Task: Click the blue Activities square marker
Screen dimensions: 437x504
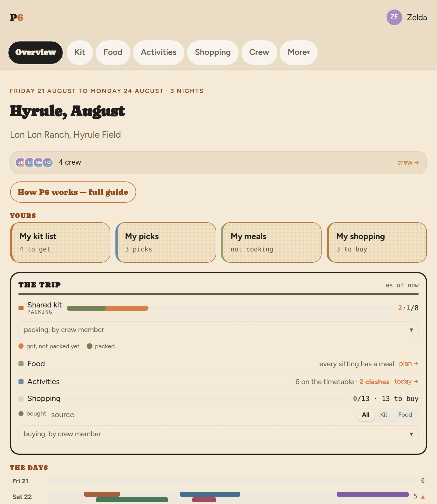Action: [21, 382]
